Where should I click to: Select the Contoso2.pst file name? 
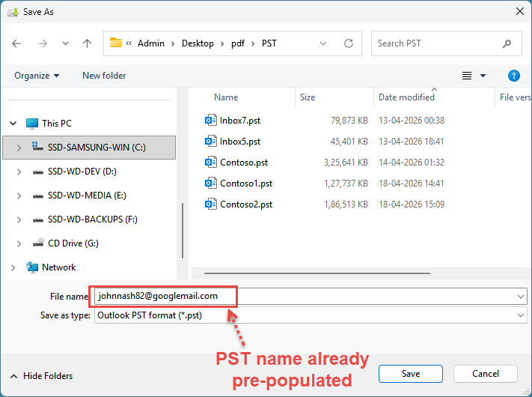click(x=246, y=204)
